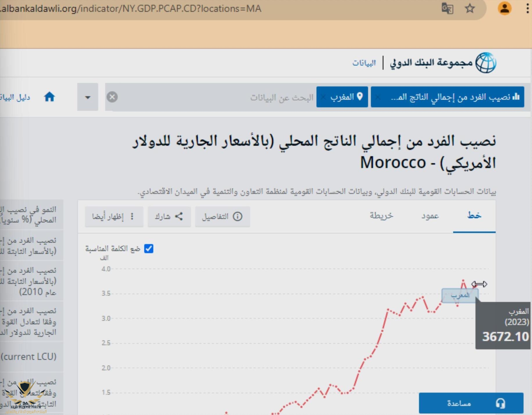Viewport: 532px width, 415px height.
Task: Remove the المغرب country filter tag
Action: click(323, 97)
